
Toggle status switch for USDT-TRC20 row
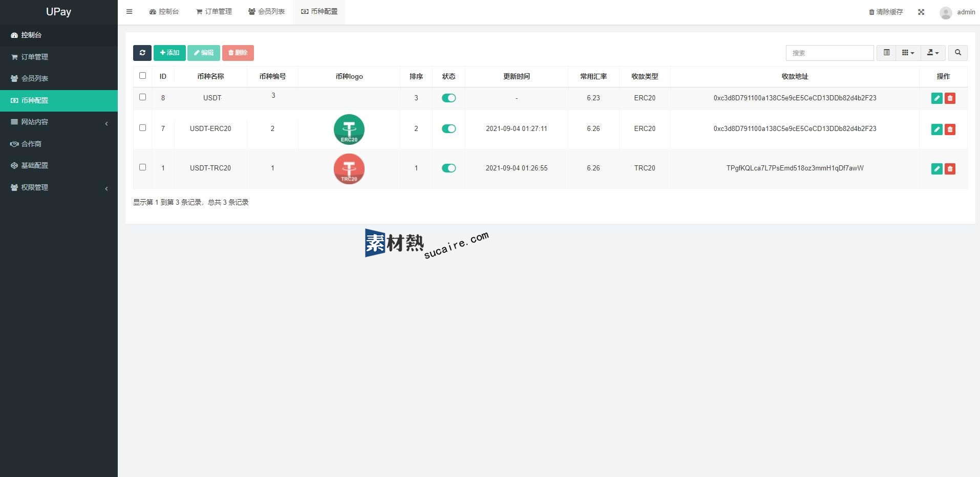(x=449, y=168)
